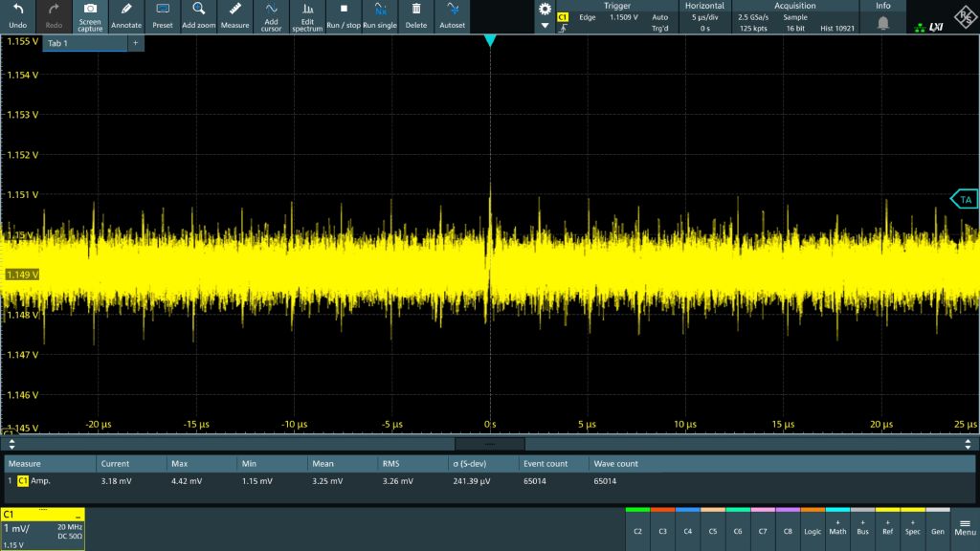Select the Measure tool
This screenshot has width=980, height=551.
[234, 15]
